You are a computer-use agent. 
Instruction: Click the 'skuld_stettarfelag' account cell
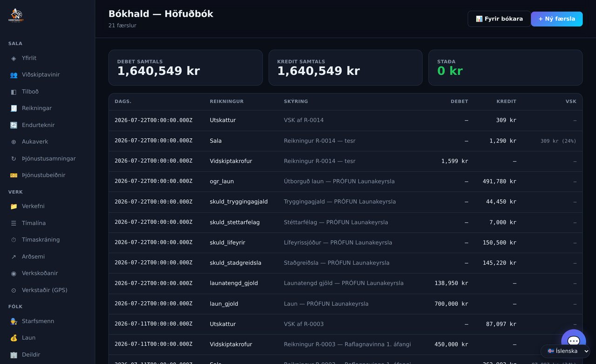(x=235, y=222)
